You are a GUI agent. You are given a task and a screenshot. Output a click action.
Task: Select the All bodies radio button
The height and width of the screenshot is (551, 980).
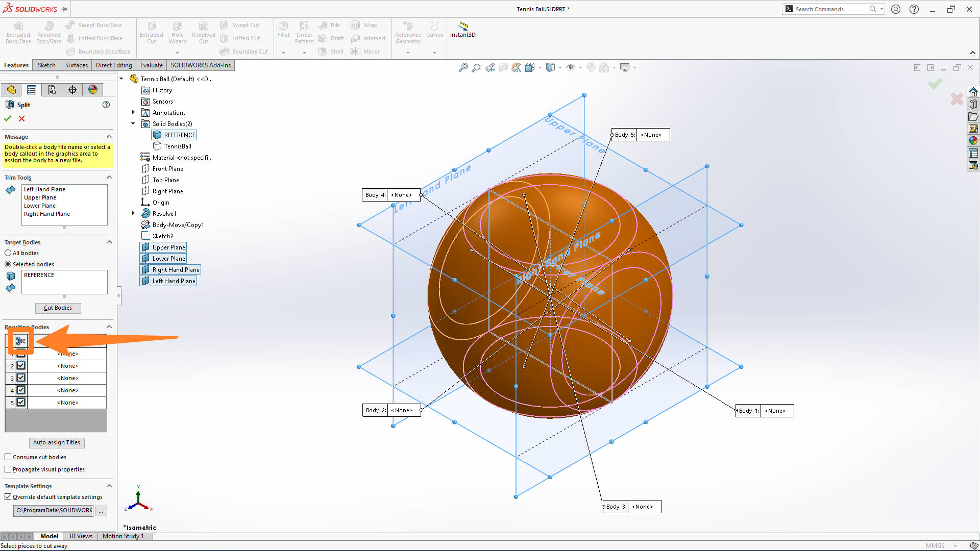8,253
